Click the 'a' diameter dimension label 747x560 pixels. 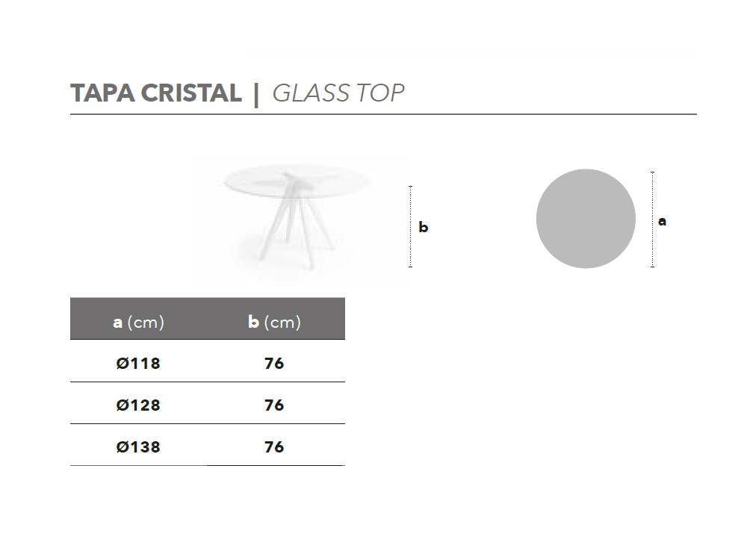coord(662,221)
